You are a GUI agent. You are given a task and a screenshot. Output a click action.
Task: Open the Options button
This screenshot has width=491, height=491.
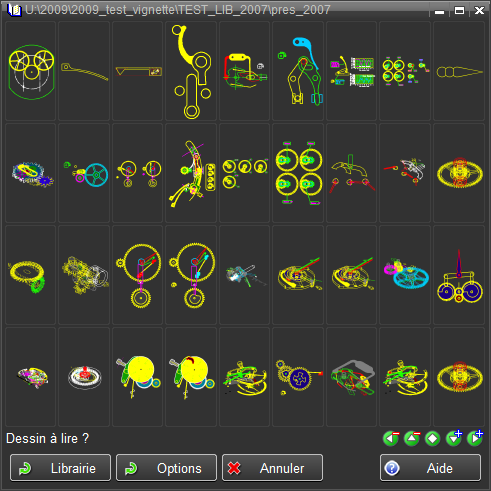pyautogui.click(x=166, y=468)
